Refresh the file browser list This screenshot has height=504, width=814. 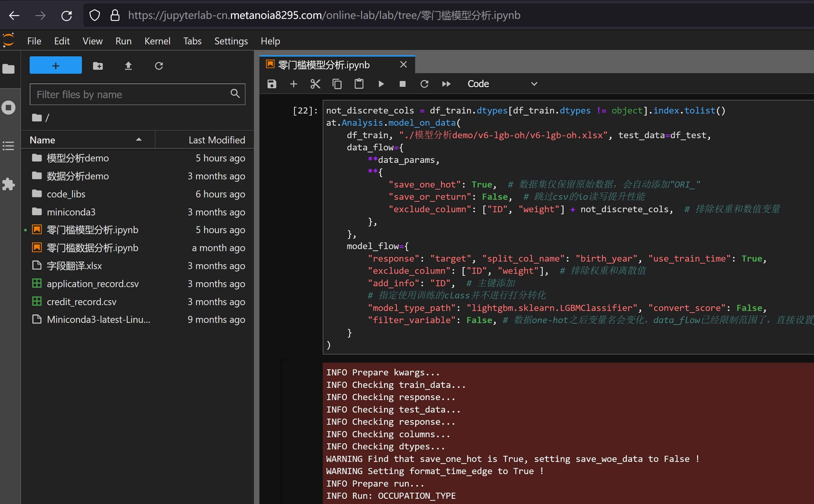(x=159, y=66)
